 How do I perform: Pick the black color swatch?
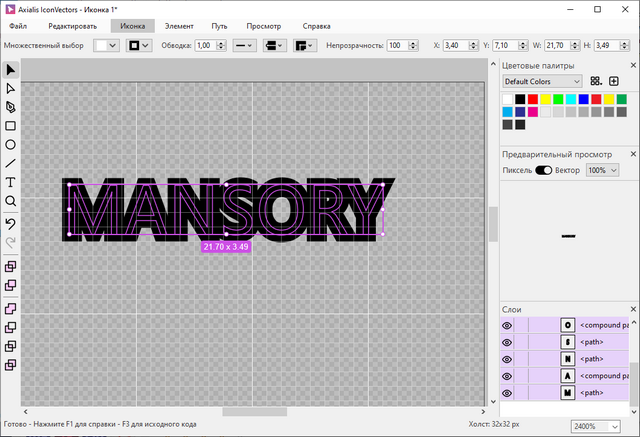(x=520, y=99)
